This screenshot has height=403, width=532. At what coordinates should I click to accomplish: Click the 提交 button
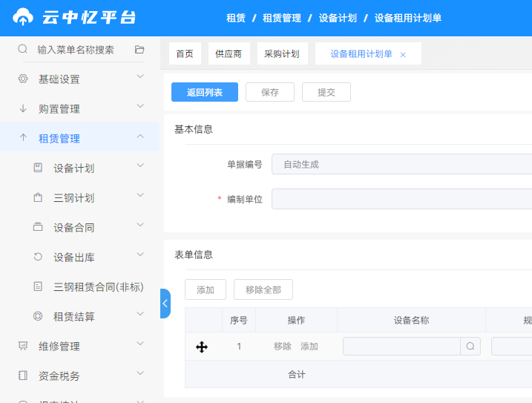[326, 92]
